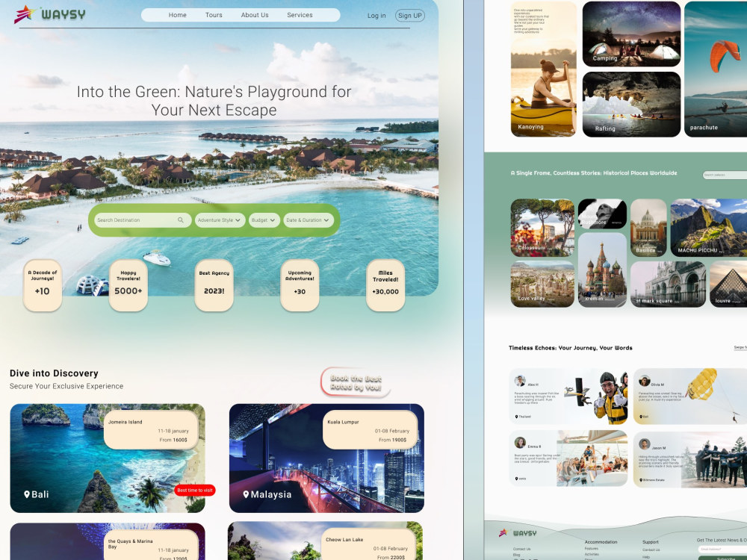Open Alex H's parachuting review card
747x560 pixels.
point(568,396)
